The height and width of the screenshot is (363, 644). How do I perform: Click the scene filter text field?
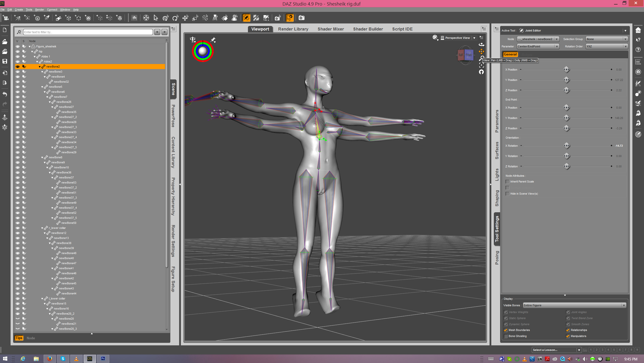[x=88, y=32]
